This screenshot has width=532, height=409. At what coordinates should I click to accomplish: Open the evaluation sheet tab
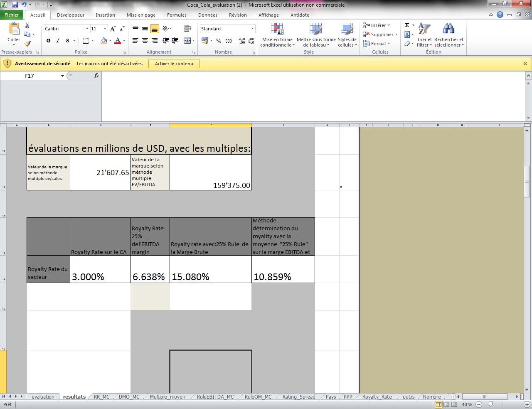click(43, 397)
